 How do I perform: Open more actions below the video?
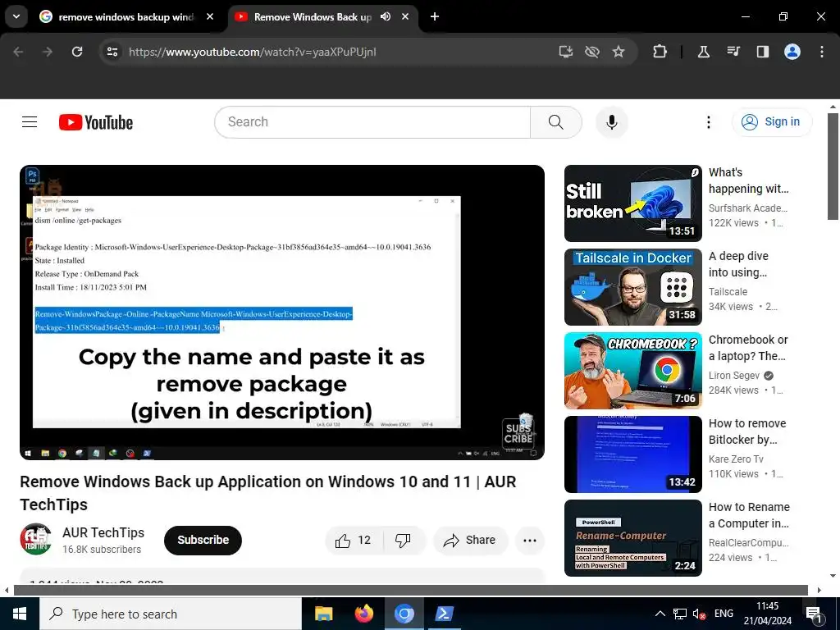(530, 541)
